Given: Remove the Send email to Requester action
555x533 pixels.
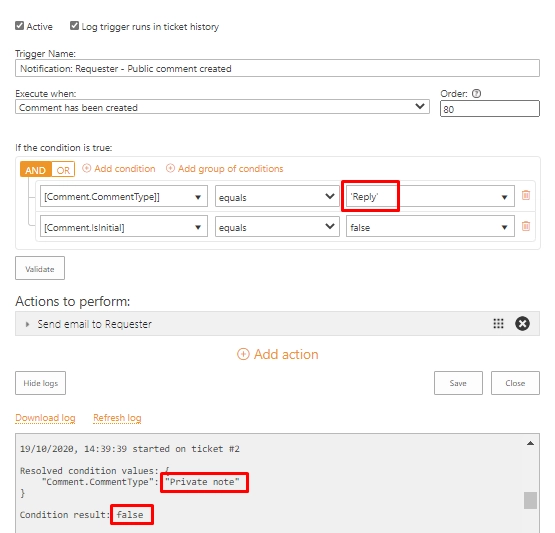Looking at the screenshot, I should point(522,323).
